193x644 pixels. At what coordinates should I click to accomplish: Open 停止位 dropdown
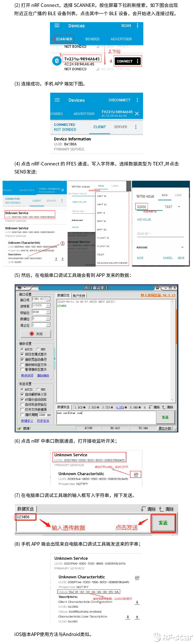coord(48,325)
